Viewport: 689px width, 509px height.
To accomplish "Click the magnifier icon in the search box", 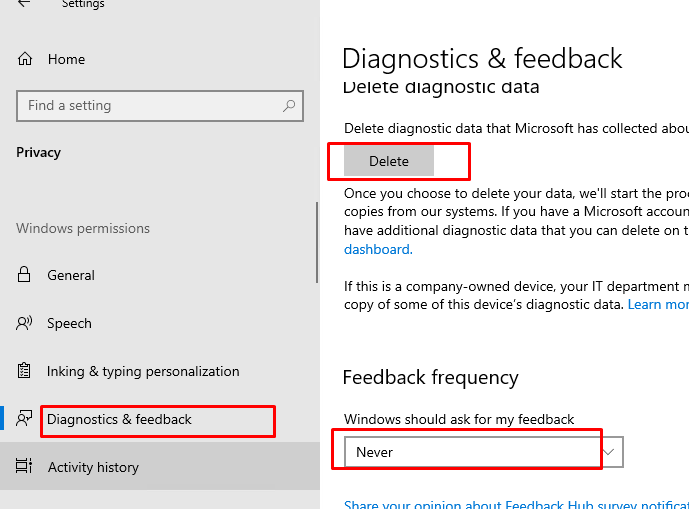I will coord(289,105).
